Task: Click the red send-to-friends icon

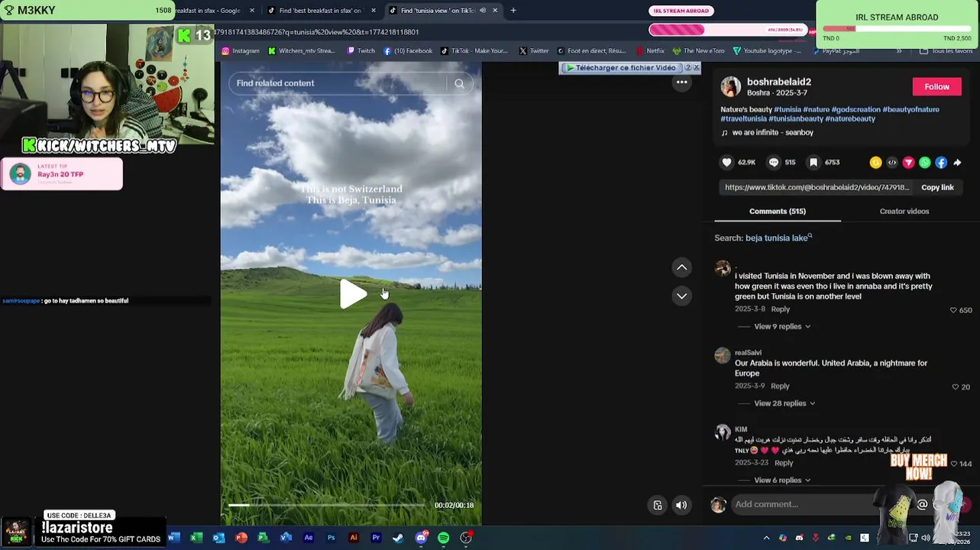Action: (908, 163)
